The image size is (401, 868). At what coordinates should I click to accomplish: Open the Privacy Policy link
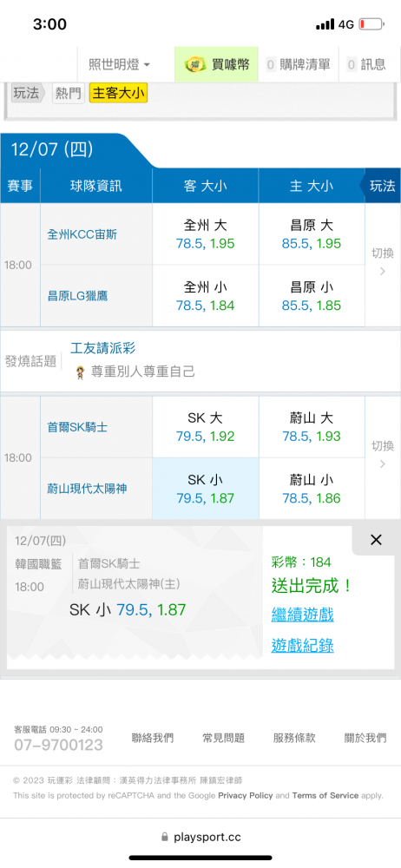click(246, 795)
